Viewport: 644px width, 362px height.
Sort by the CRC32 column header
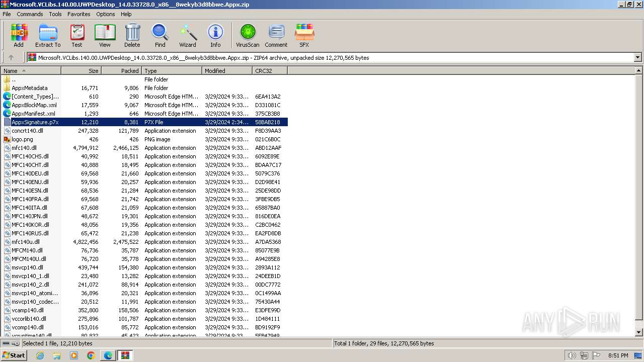click(270, 71)
